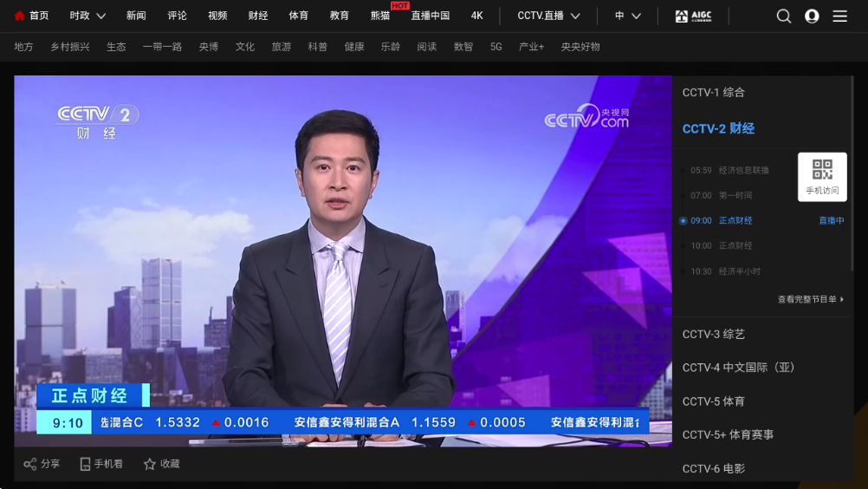This screenshot has height=489, width=868.
Task: Go to the 一带一路 section
Action: (162, 47)
